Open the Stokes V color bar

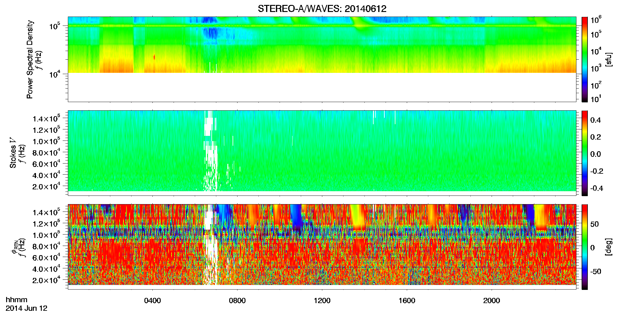tap(585, 153)
